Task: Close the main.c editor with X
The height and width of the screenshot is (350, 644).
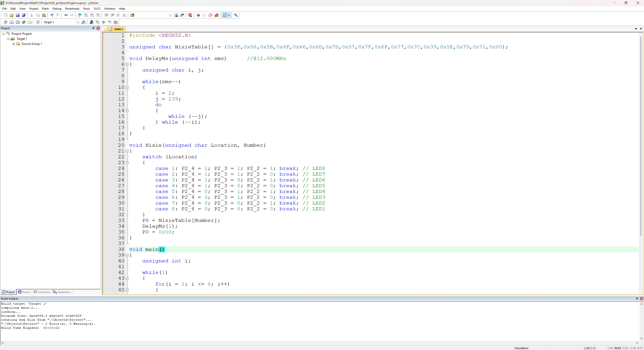Action: click(x=641, y=29)
